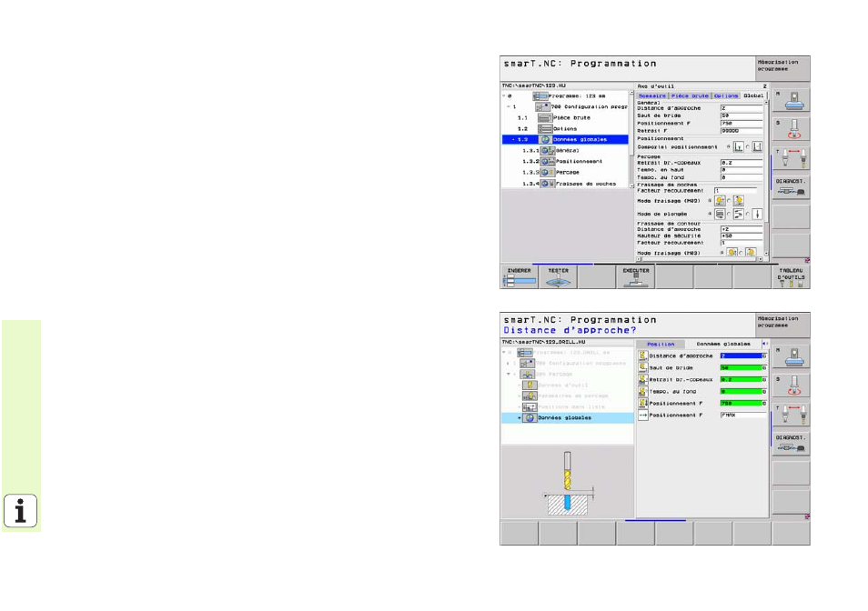Click the Options tree row icon in 123.HU
This screenshot has width=868, height=611.
pos(545,129)
